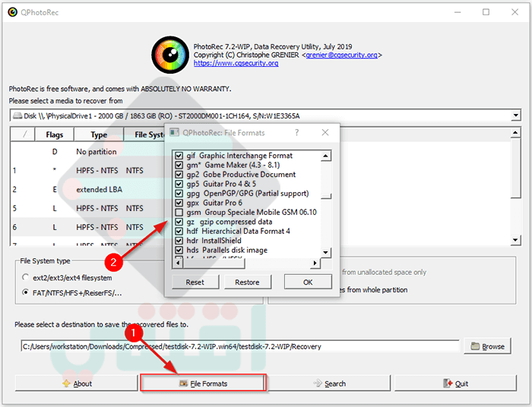Open the media disk dropdown
Viewport: 532px width, 407px height.
tap(516, 115)
